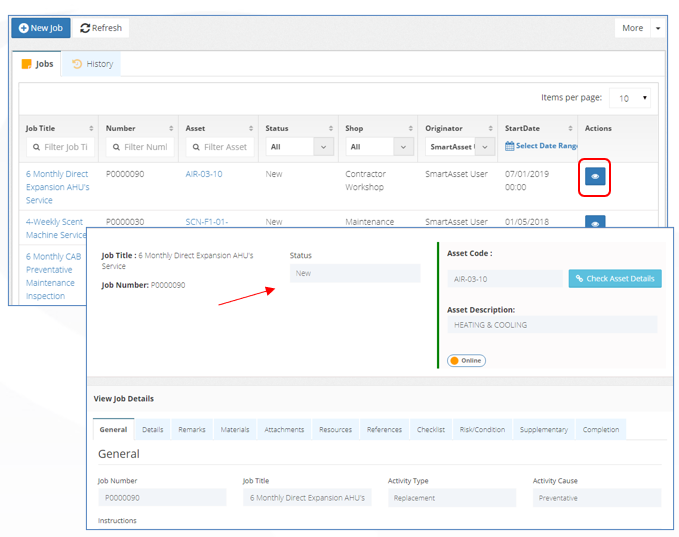Image resolution: width=679 pixels, height=537 pixels.
Task: Click the General Job Title field
Action: tap(307, 498)
